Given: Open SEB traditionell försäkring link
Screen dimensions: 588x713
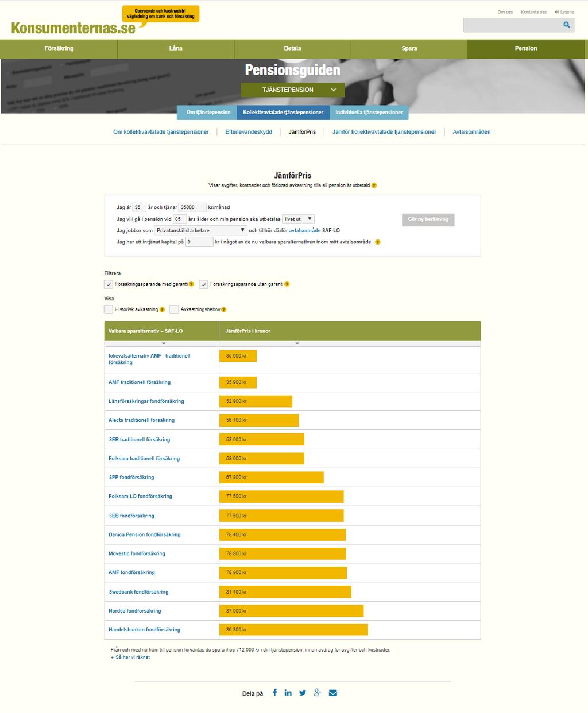Looking at the screenshot, I should pos(140,440).
